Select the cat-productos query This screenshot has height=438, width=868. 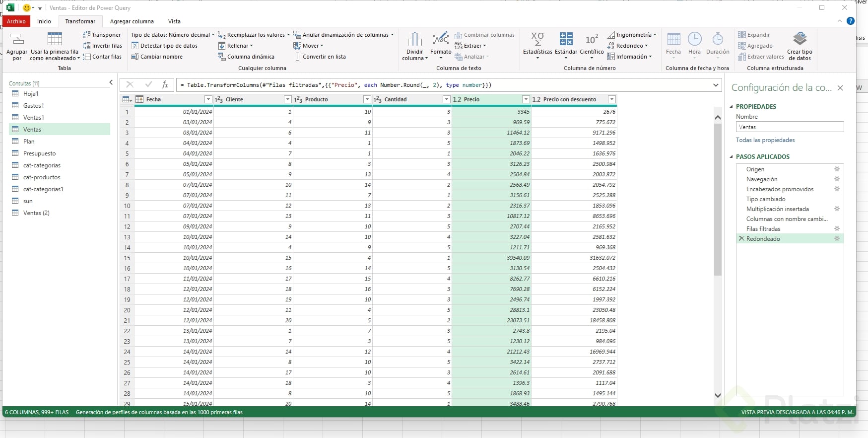[60, 177]
